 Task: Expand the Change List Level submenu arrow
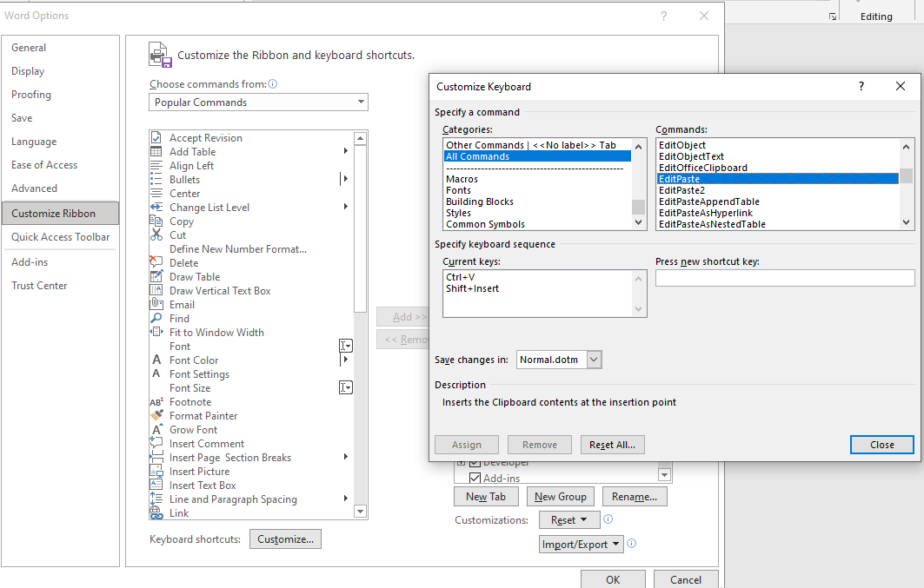point(345,207)
